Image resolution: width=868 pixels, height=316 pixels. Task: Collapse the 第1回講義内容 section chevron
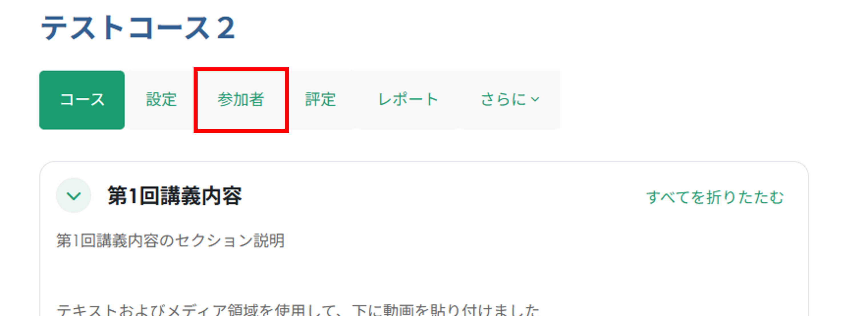tap(73, 196)
